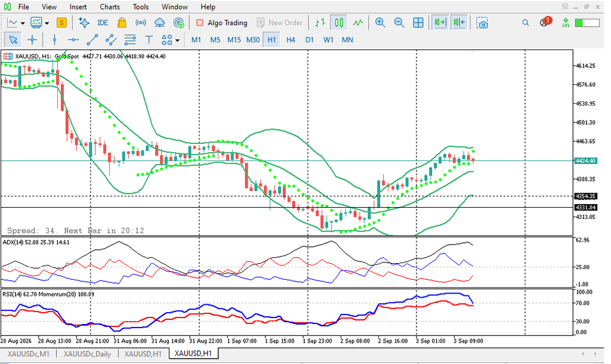Image resolution: width=611 pixels, height=364 pixels.
Task: Expand the shapes objects dropdown arrow
Action: [177, 40]
